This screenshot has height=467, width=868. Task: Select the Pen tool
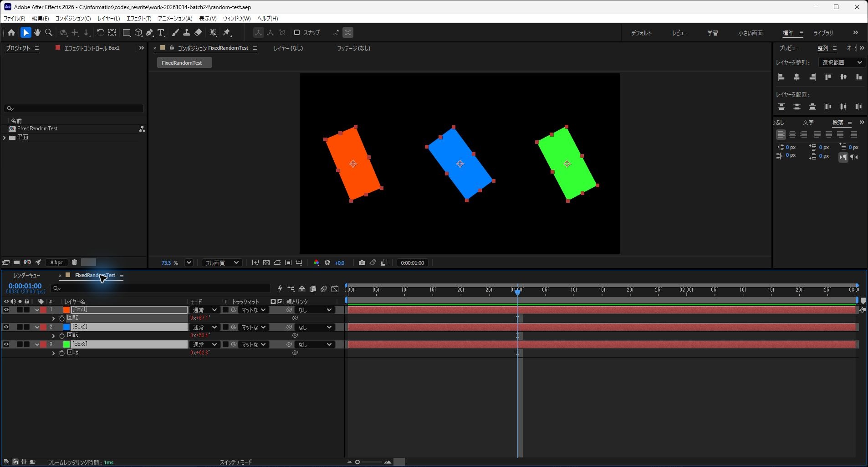point(149,32)
